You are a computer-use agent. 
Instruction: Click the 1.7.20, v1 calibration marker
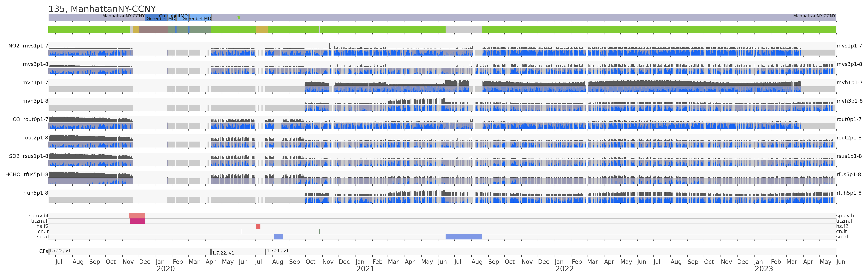(x=266, y=251)
